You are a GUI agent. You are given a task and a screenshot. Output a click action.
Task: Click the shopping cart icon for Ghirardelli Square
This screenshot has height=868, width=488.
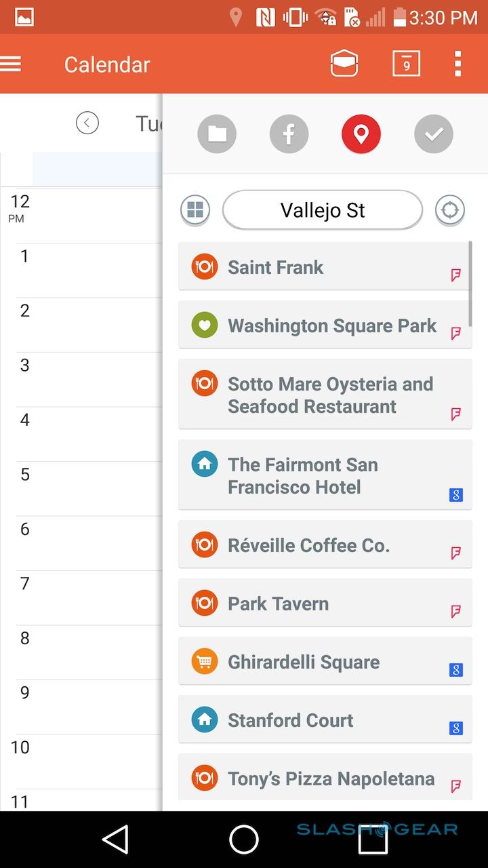click(205, 662)
